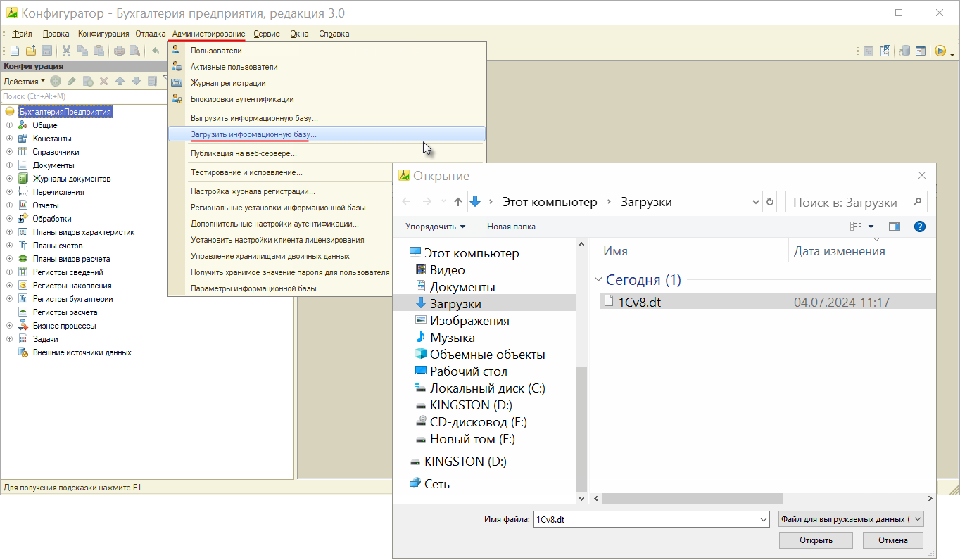Click the yellow Start debugging play button
Image resolution: width=960 pixels, height=560 pixels.
[940, 51]
